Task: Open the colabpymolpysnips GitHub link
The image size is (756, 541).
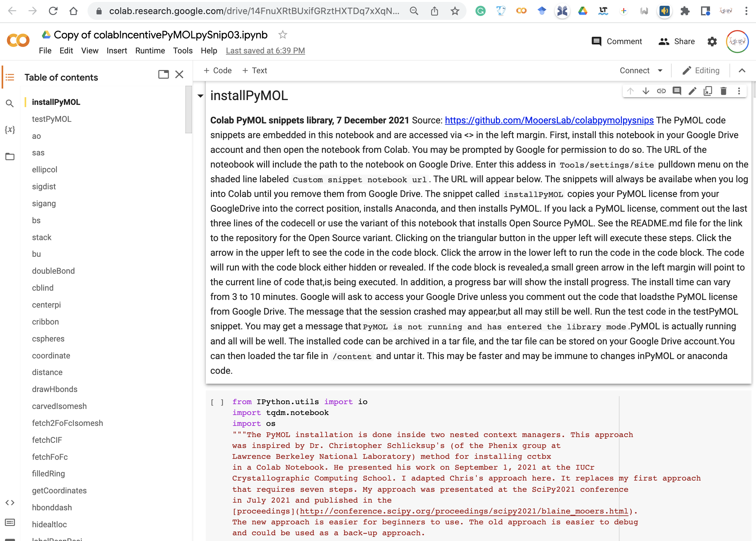Action: 549,120
